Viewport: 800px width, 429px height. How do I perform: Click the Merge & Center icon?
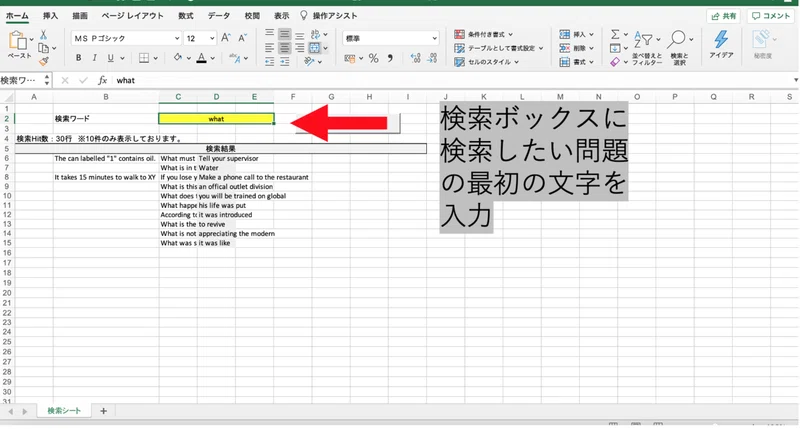click(315, 48)
